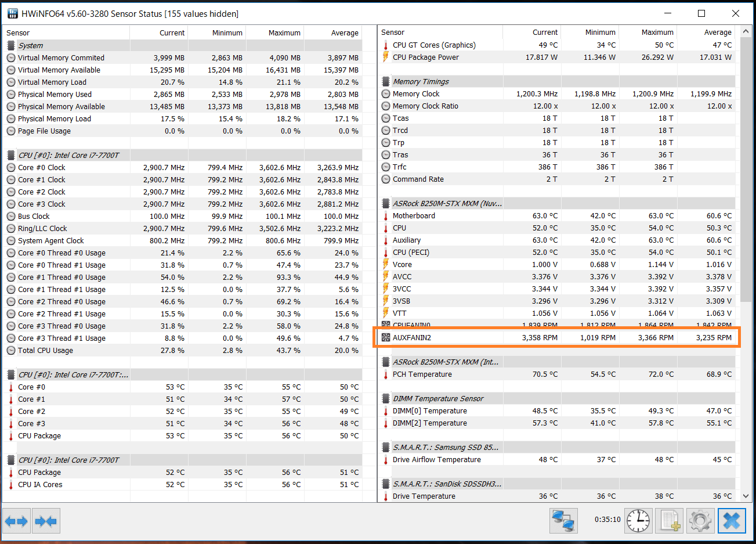Click the fan icon beside AUXFANIN2
This screenshot has height=544, width=756.
[386, 337]
